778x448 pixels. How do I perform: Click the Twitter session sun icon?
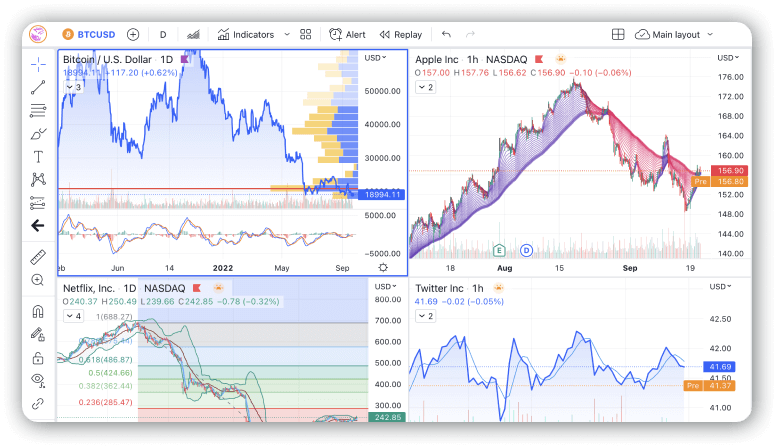pos(499,288)
